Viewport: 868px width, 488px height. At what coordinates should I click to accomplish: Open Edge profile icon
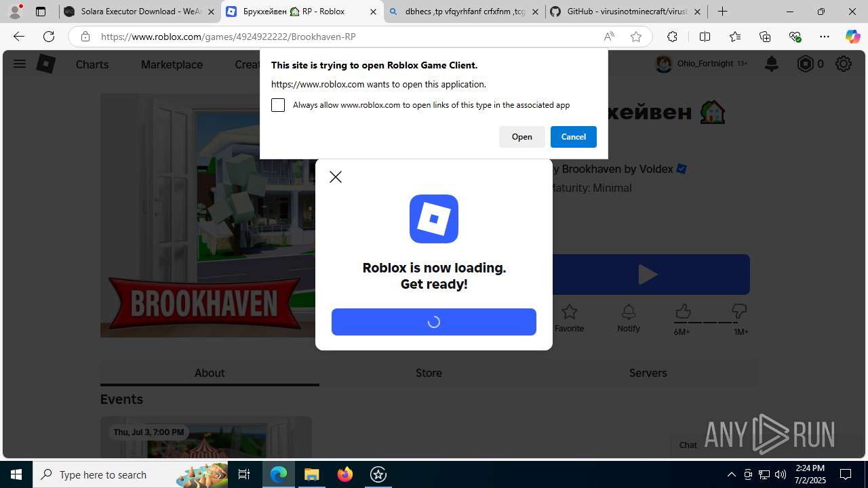click(15, 12)
